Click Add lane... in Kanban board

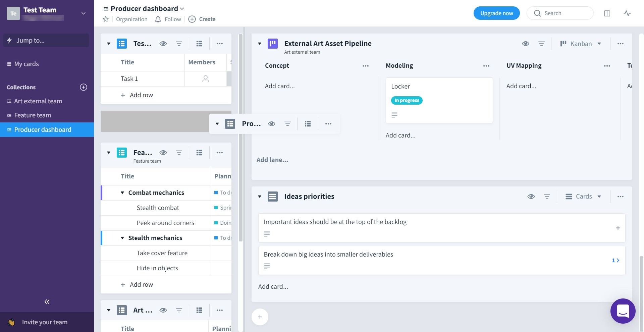coord(272,160)
